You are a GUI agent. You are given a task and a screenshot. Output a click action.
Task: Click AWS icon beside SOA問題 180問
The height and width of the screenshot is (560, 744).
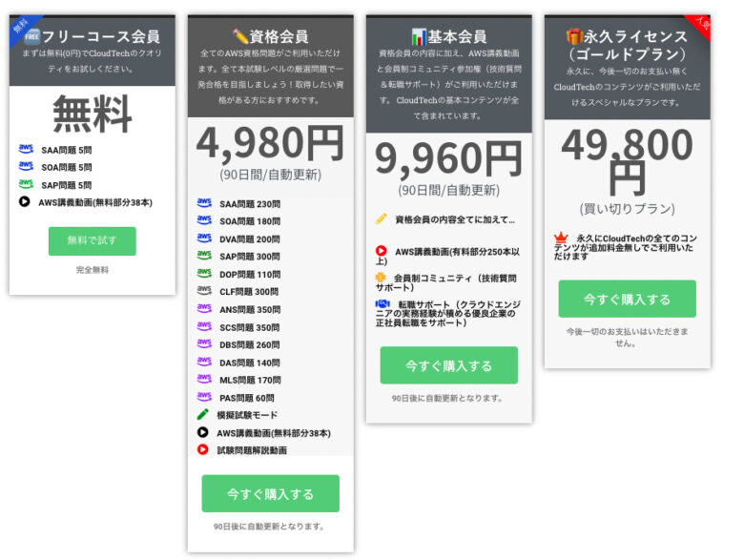click(x=204, y=220)
